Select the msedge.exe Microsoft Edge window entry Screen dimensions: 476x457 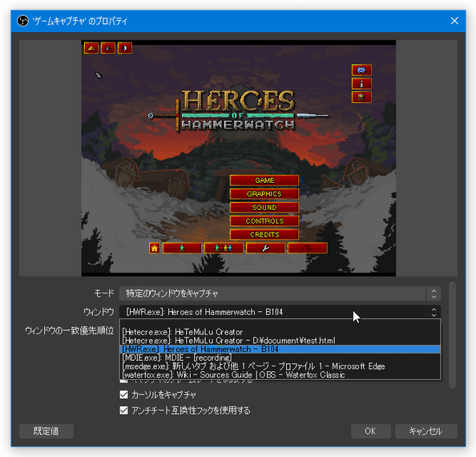280,366
